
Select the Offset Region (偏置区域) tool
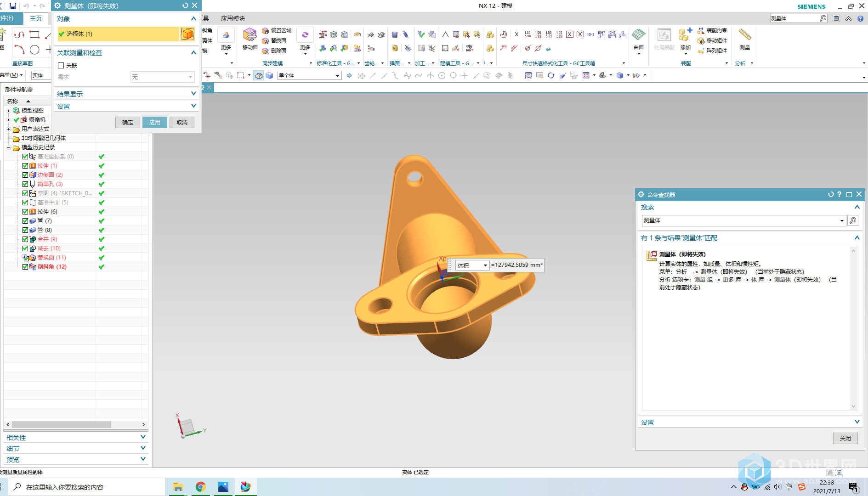tap(277, 30)
